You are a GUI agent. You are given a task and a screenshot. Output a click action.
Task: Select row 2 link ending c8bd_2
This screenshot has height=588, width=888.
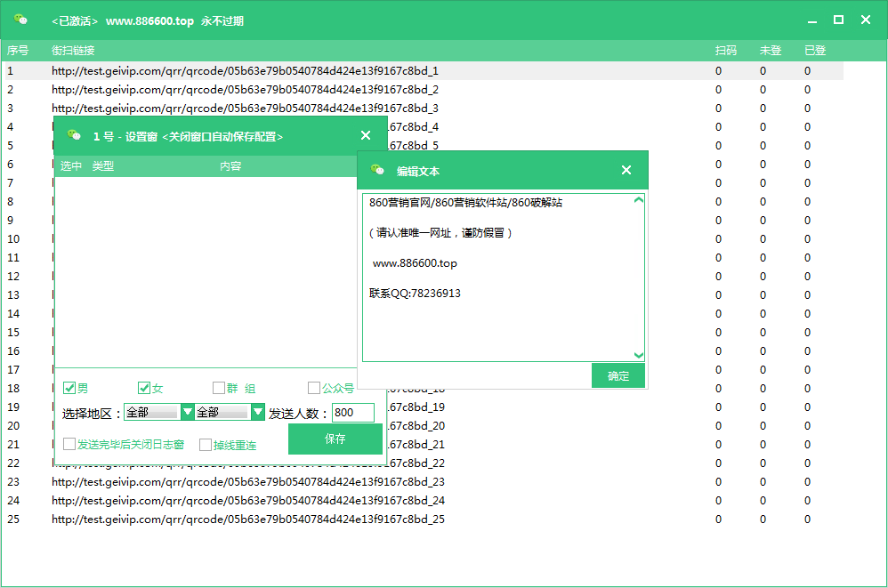pos(245,90)
